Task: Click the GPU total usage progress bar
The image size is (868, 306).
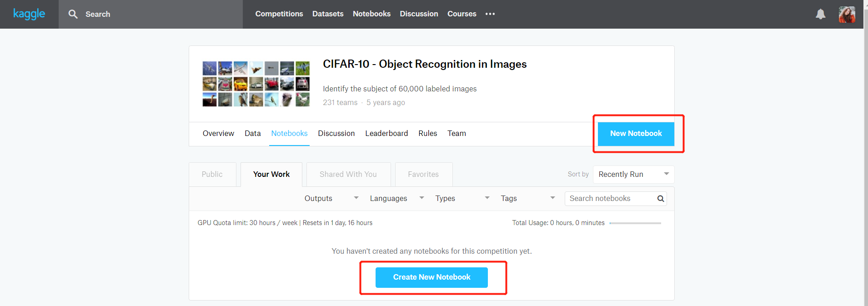Action: [x=635, y=223]
